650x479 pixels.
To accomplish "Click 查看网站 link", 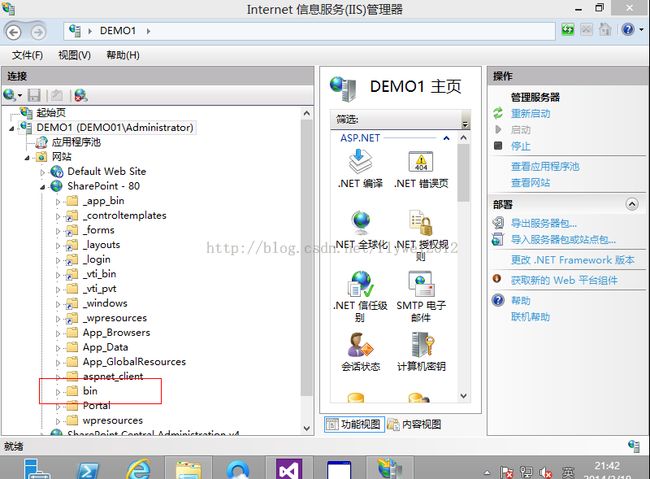I will [530, 183].
